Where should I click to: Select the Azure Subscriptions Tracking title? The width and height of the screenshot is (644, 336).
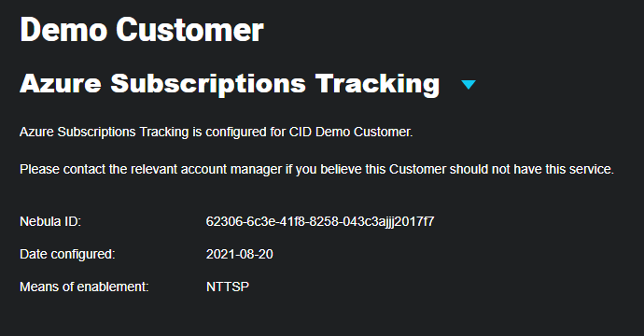[230, 84]
